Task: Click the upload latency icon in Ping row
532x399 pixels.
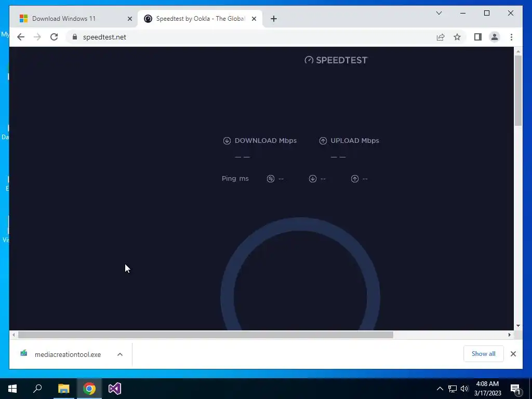Action: click(x=354, y=179)
